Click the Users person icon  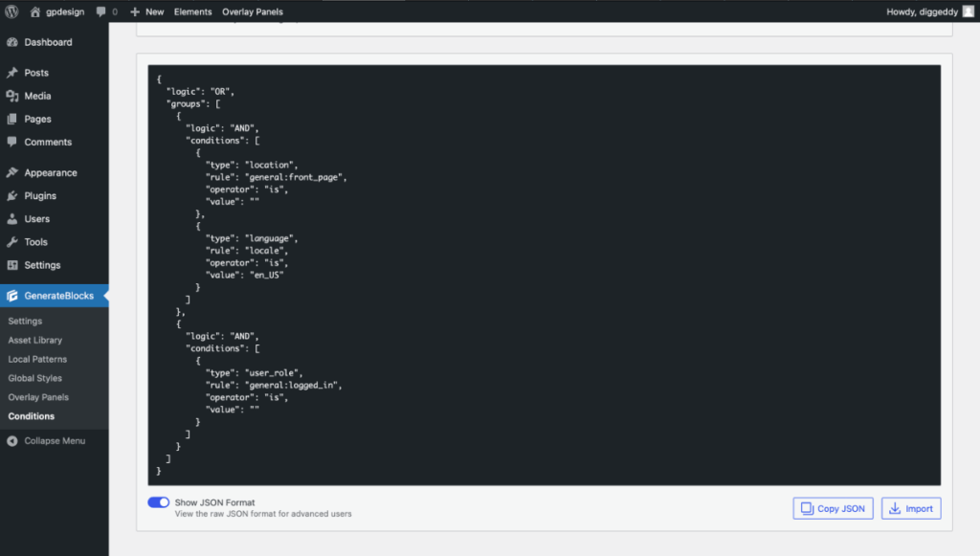click(x=11, y=218)
